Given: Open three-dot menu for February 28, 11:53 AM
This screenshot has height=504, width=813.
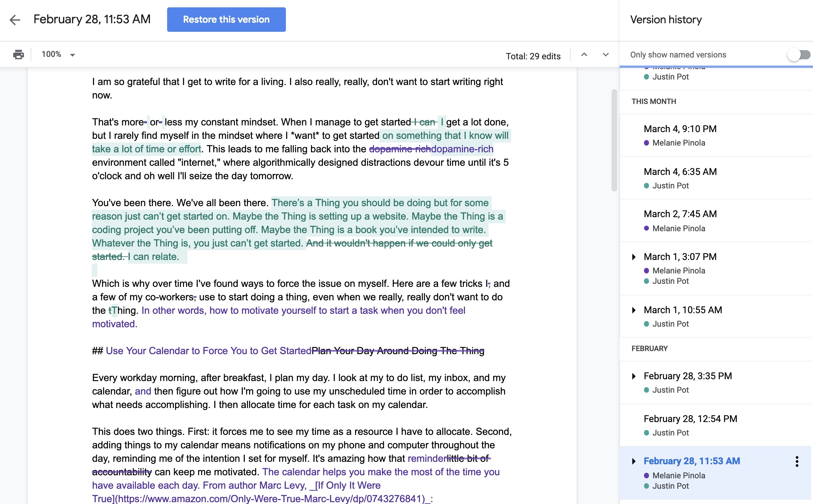Looking at the screenshot, I should click(x=797, y=461).
